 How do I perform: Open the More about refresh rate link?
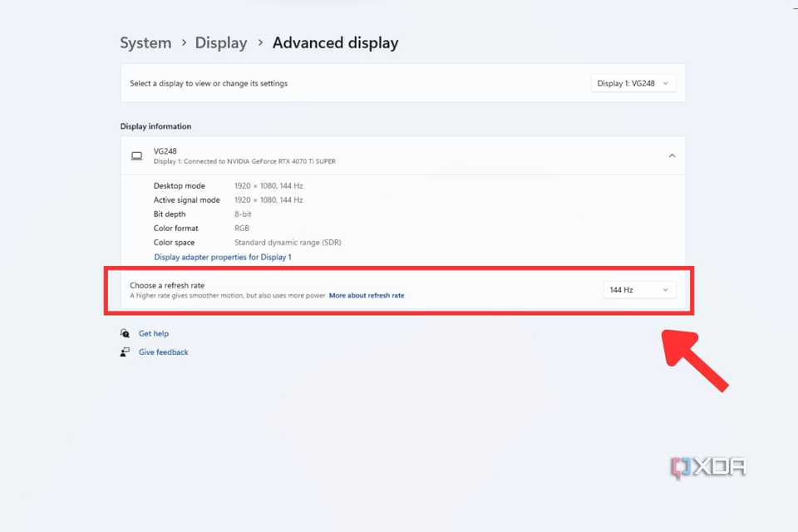coord(367,295)
